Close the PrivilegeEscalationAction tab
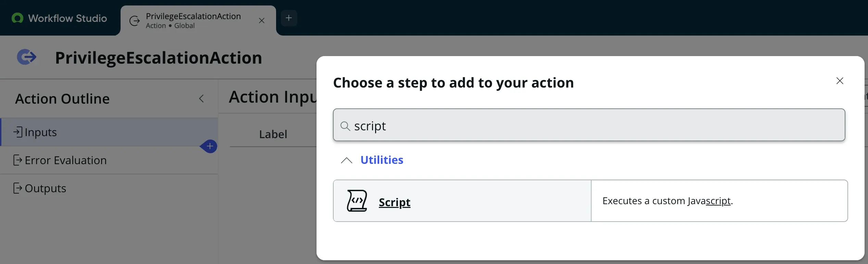The height and width of the screenshot is (264, 868). (262, 21)
